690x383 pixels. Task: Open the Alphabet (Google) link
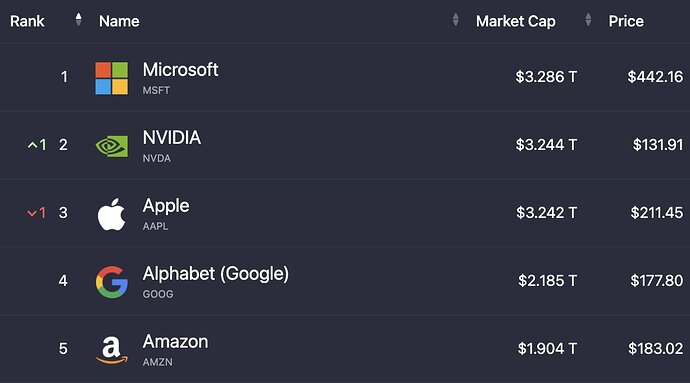(x=216, y=274)
